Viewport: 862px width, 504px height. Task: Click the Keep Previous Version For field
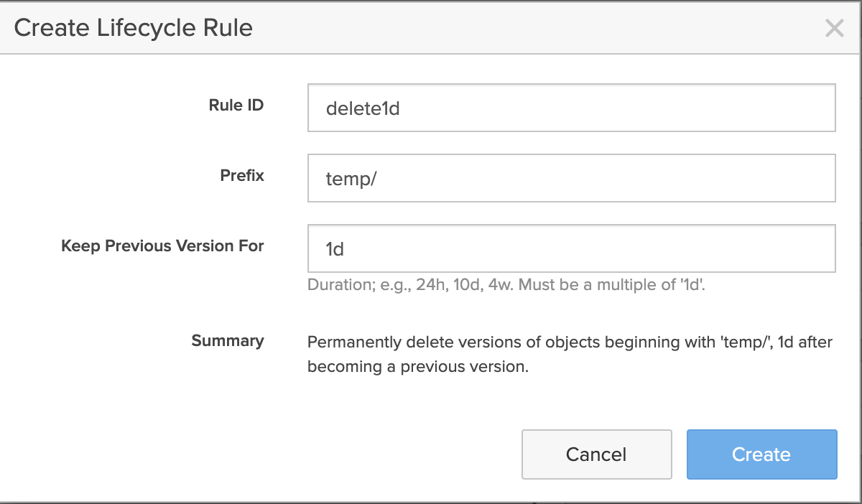(571, 248)
